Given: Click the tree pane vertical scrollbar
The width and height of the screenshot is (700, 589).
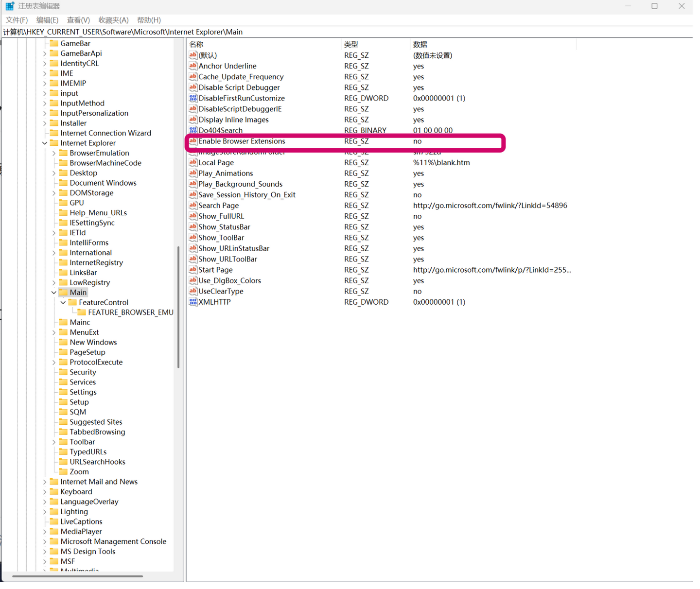Looking at the screenshot, I should [178, 307].
